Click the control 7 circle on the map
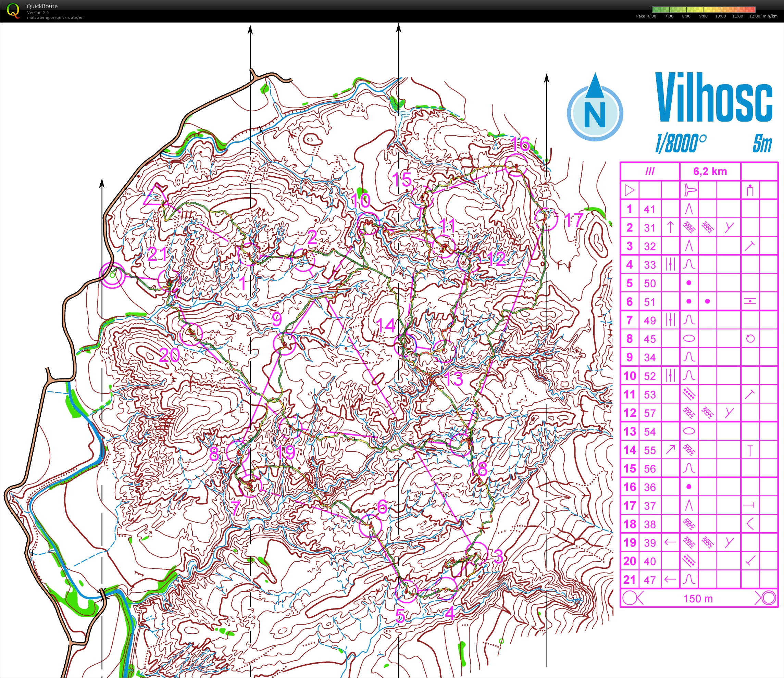This screenshot has height=678, width=784. 251,486
